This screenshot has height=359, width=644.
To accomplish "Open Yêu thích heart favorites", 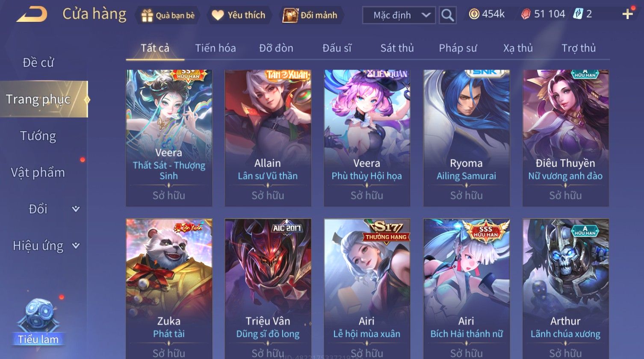I will pyautogui.click(x=218, y=15).
